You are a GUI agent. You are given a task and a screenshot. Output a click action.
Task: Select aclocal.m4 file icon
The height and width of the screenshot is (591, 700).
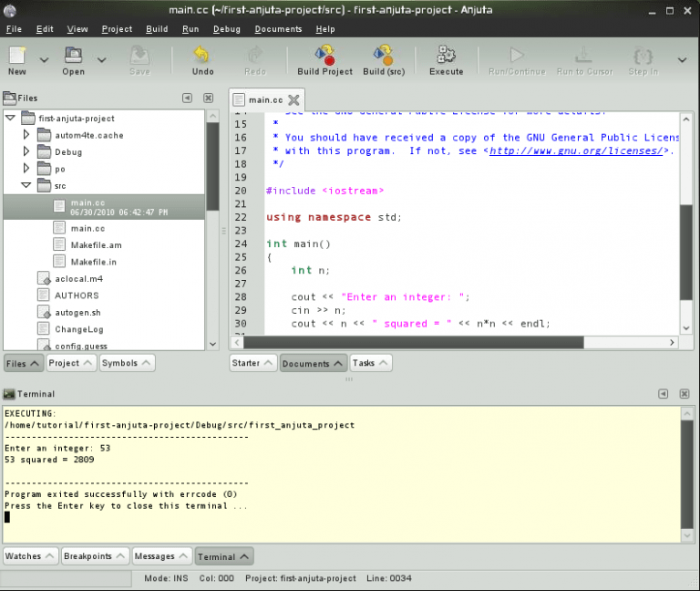point(44,278)
